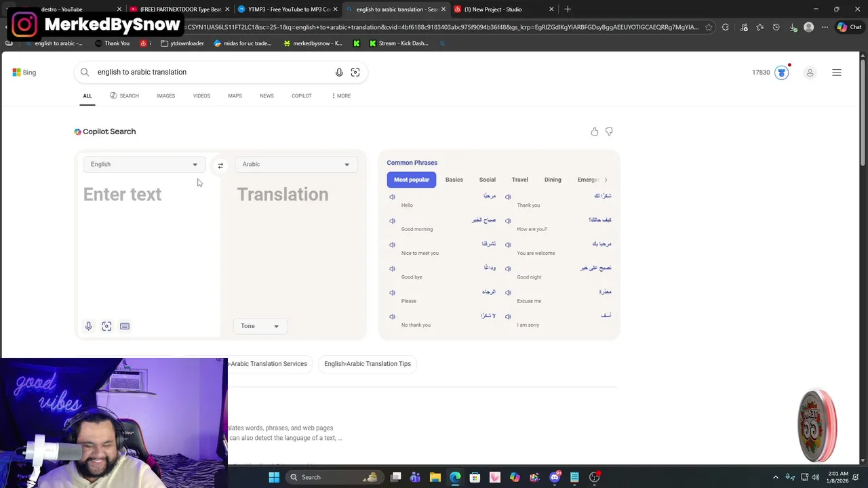Open Discord from taskbar
The width and height of the screenshot is (868, 488).
[555, 477]
